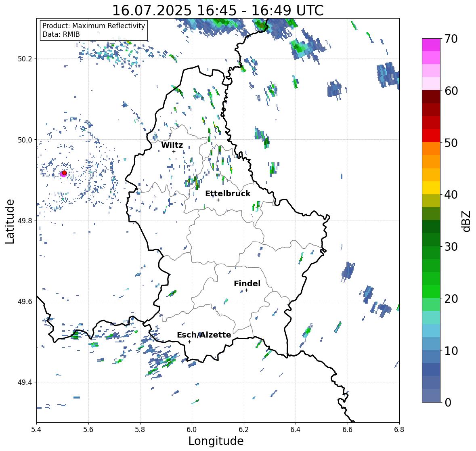
Task: Click the longitude tick label 6.2
Action: 244,430
